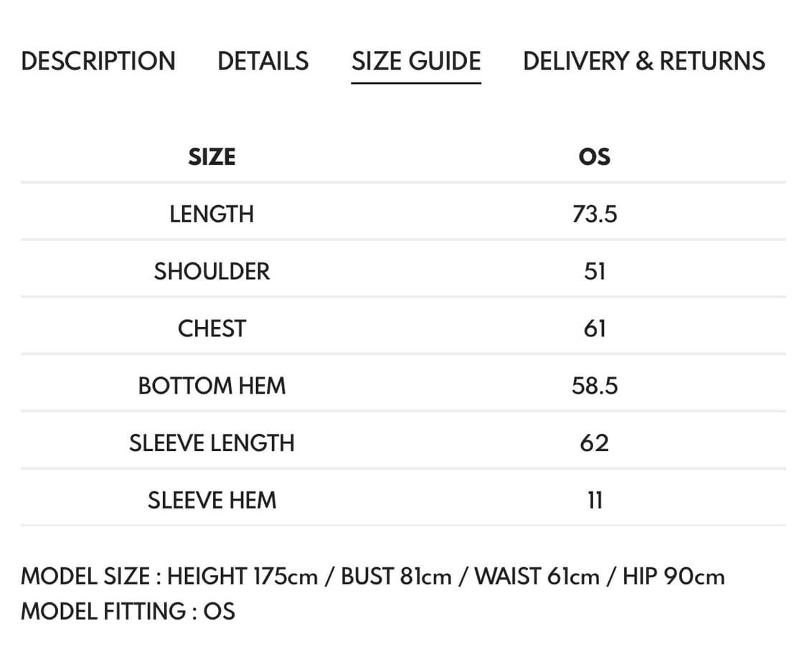Select the chest value 61
The image size is (807, 672).
tap(594, 328)
